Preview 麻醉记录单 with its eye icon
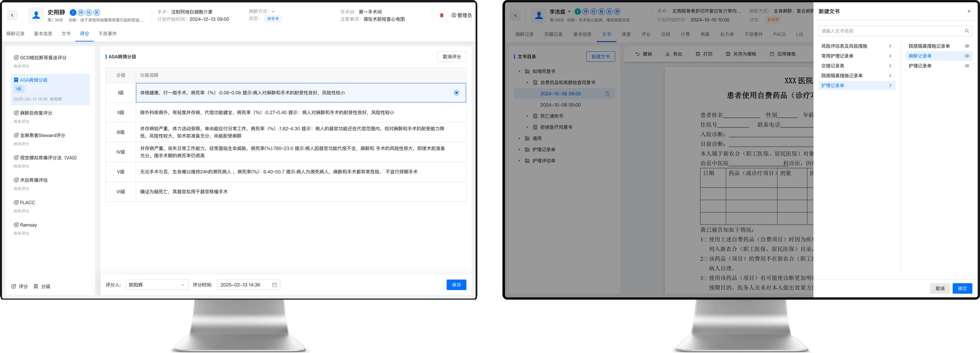This screenshot has height=353, width=980. coord(967,56)
